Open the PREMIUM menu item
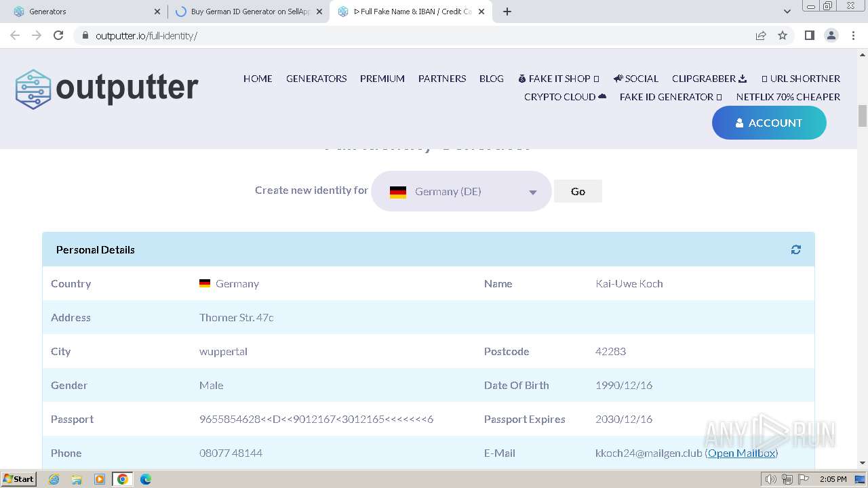868x488 pixels. [x=382, y=79]
